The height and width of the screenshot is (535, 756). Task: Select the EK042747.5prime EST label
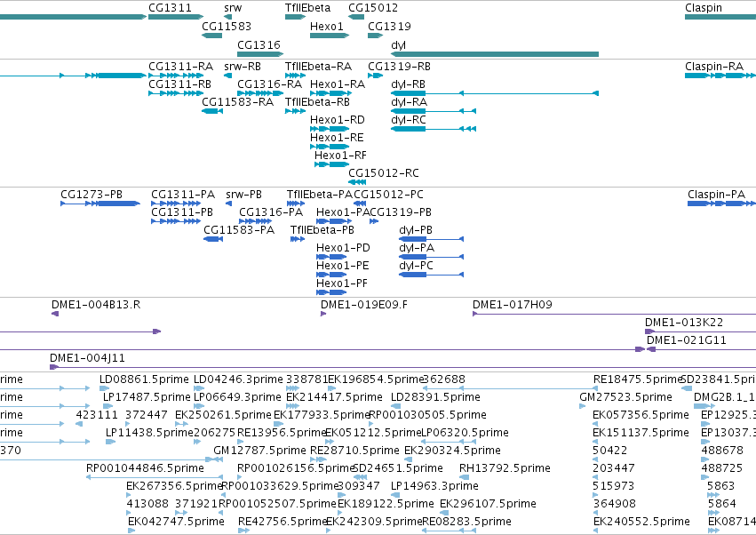pos(176,522)
